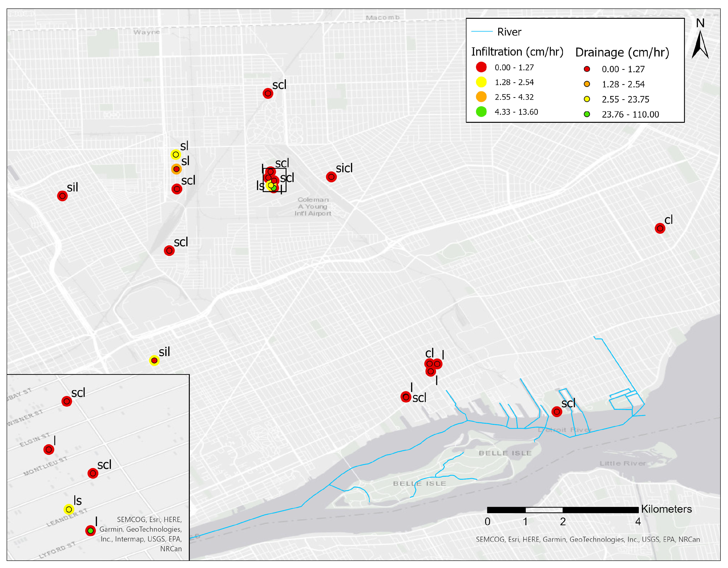Select the northernmost scl marker
This screenshot has width=728, height=568.
[268, 93]
